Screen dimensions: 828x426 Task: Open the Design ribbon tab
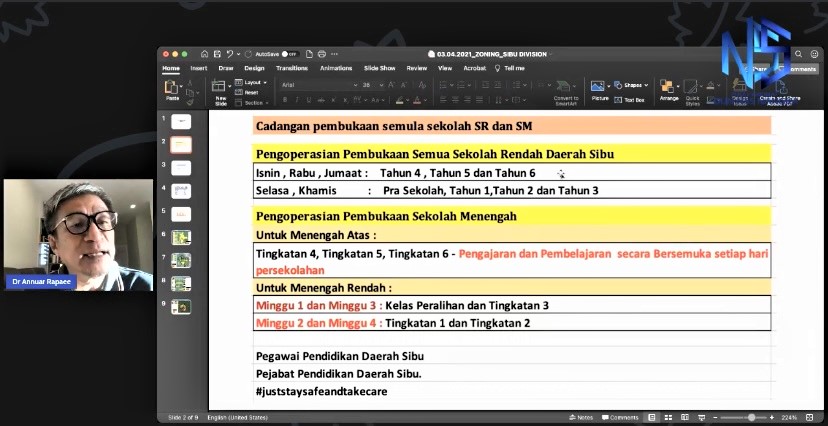(x=254, y=68)
